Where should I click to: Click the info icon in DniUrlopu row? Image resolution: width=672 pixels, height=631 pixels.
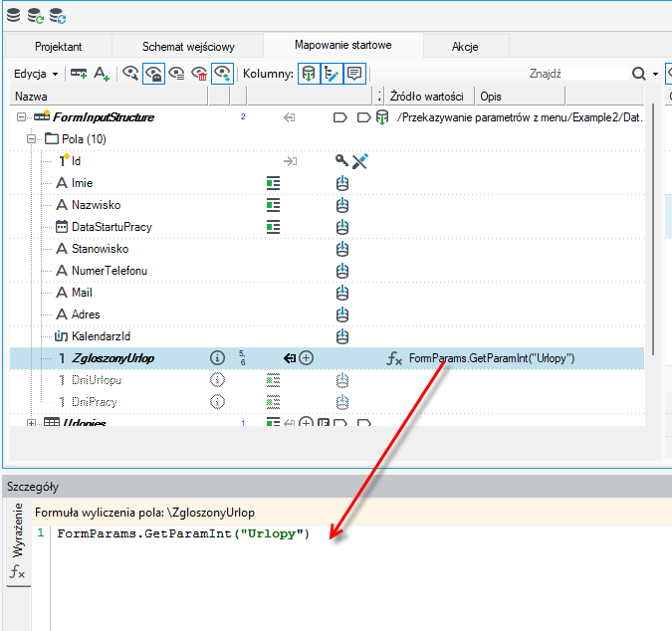[x=217, y=379]
